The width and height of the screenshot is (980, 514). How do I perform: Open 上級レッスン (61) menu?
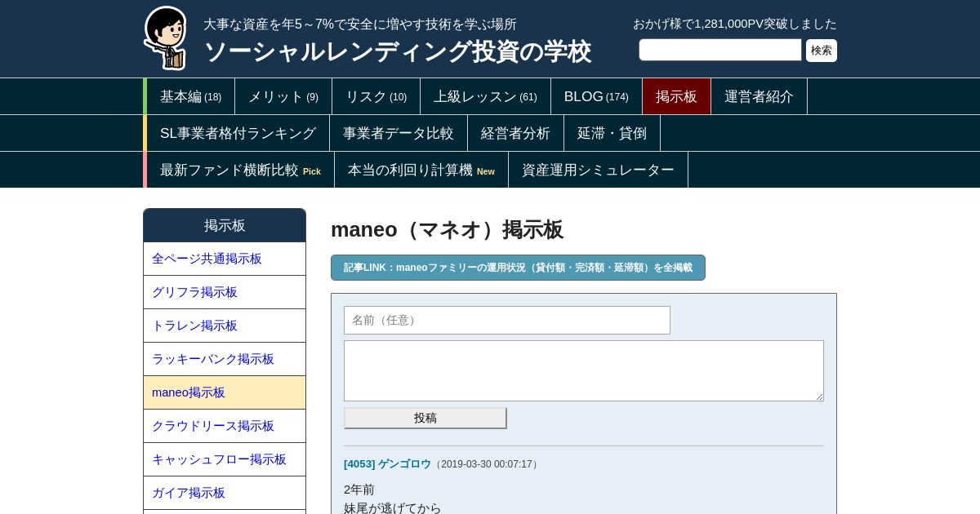[x=485, y=96]
